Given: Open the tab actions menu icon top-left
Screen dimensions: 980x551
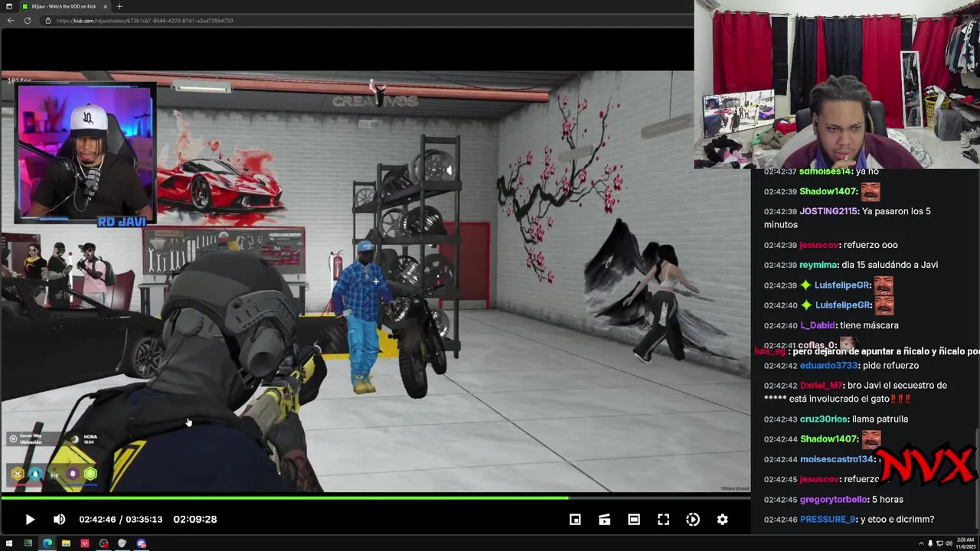Looking at the screenshot, I should tap(8, 6).
